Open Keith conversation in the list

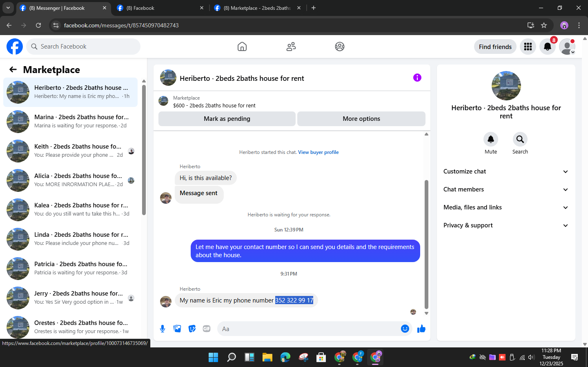pos(70,151)
